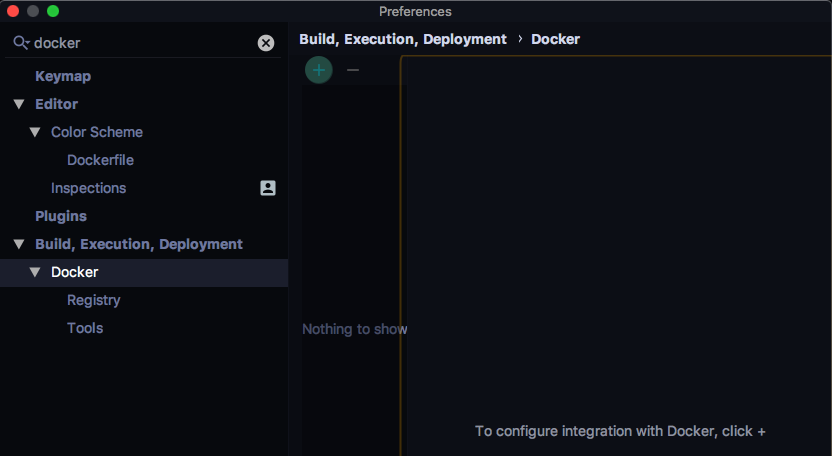
Task: Click the minus remove configuration icon
Action: pyautogui.click(x=352, y=70)
